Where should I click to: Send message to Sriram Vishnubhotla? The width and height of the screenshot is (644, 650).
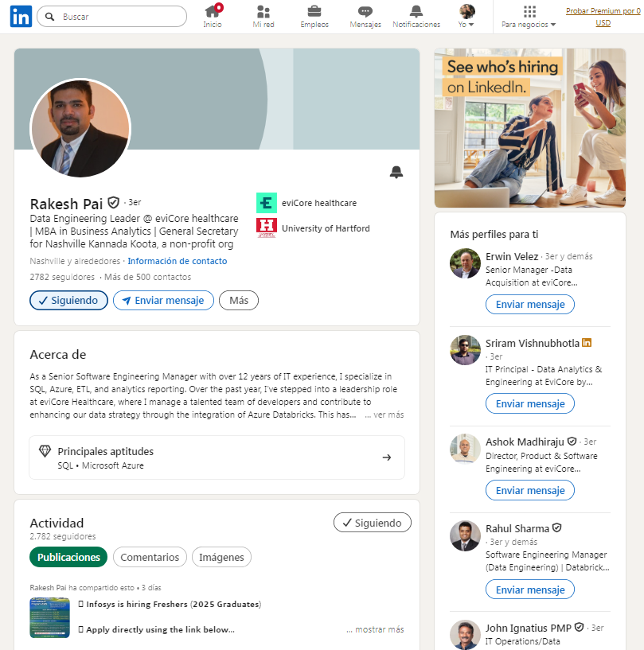click(x=530, y=403)
